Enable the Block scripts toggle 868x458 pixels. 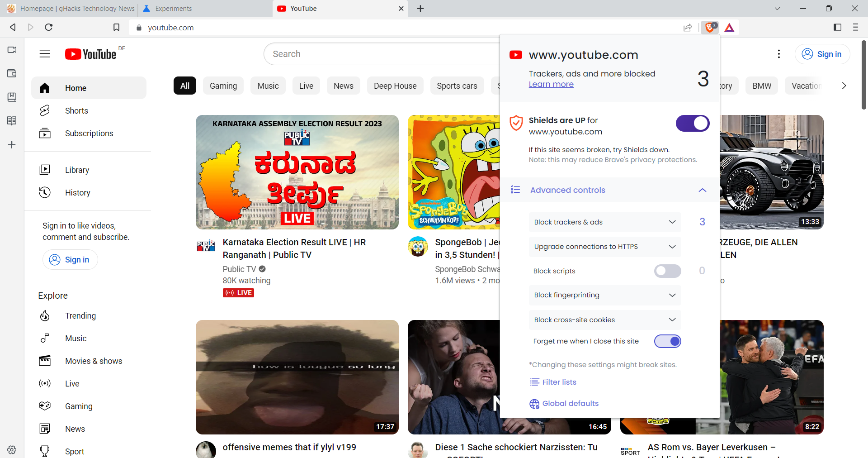667,271
